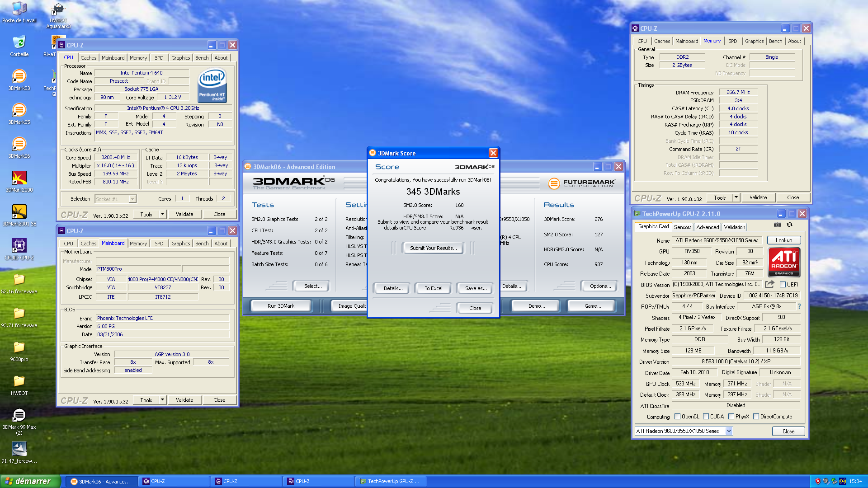The width and height of the screenshot is (868, 488).
Task: Open the Advanced tab in GPU-Z
Action: tap(708, 227)
